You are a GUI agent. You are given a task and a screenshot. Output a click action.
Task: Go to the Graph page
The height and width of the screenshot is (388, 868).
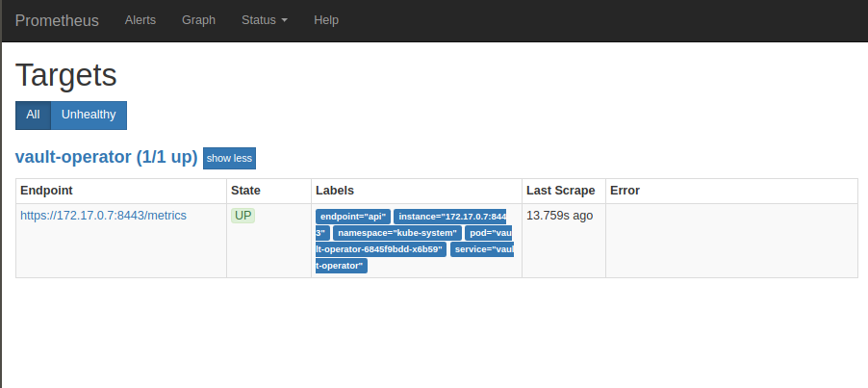coord(198,20)
